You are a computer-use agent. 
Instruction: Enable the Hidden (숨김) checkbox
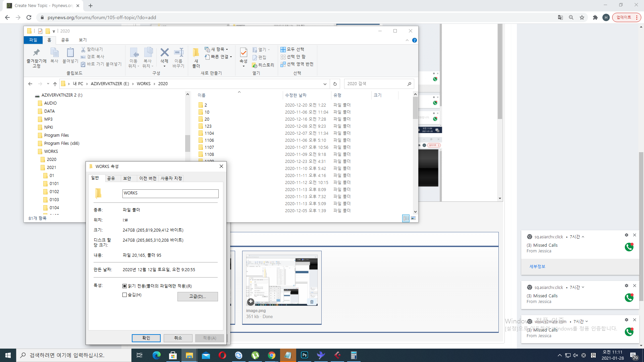(x=125, y=295)
